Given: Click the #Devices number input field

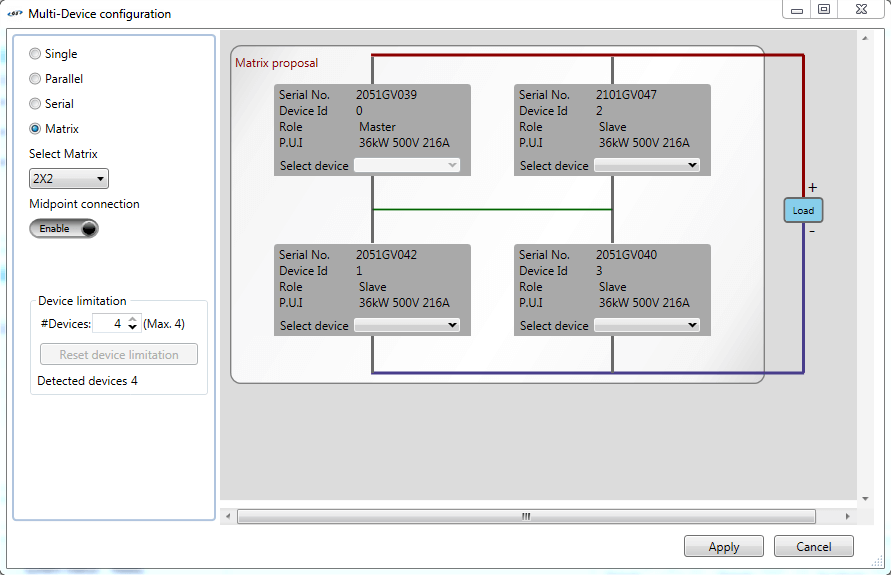Looking at the screenshot, I should click(108, 324).
